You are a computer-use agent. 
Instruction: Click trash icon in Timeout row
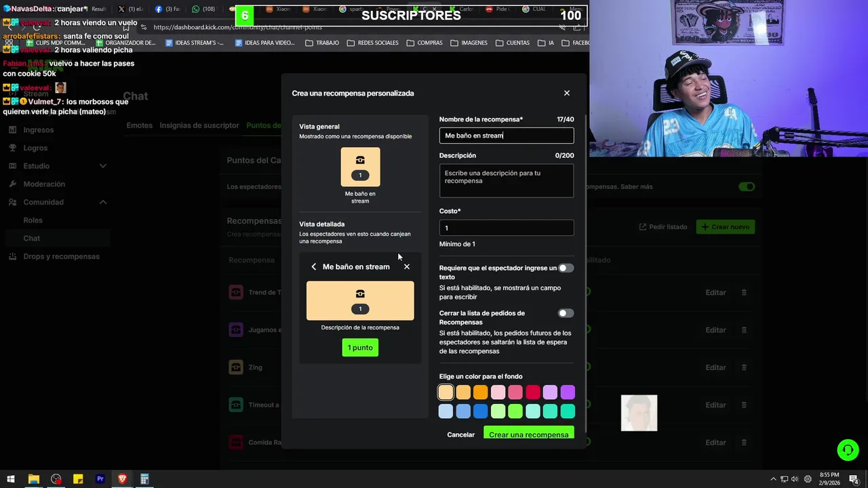744,405
